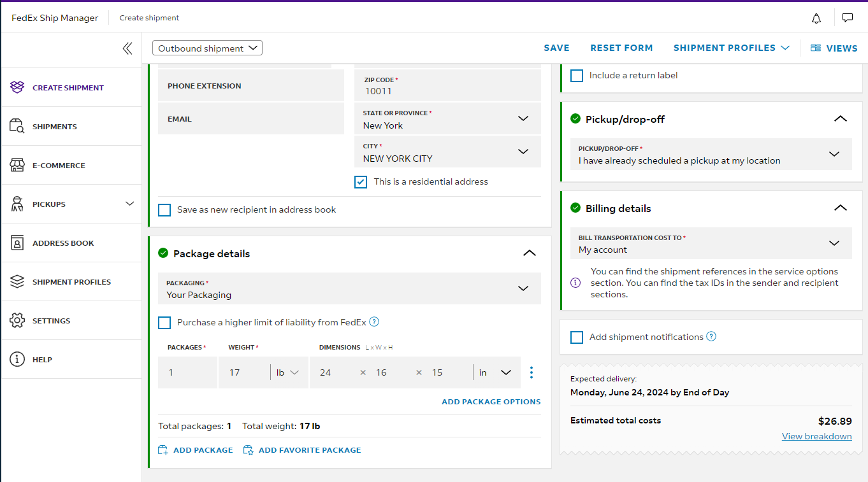Click the Help info icon
This screenshot has width=868, height=482.
(x=17, y=359)
